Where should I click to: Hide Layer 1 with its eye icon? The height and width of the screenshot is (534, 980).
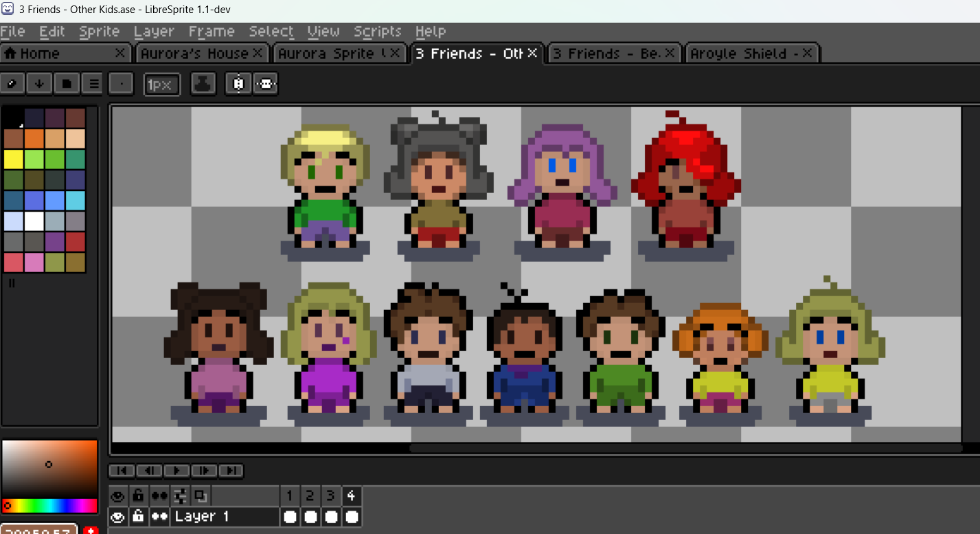(x=118, y=517)
